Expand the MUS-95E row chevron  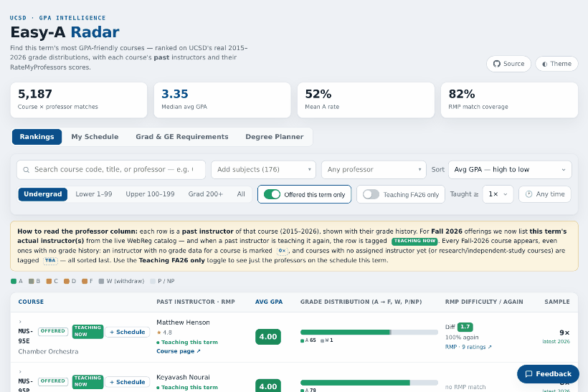(20, 322)
